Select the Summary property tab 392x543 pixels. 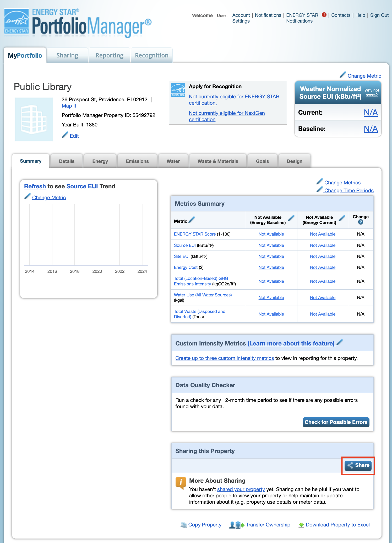point(31,161)
